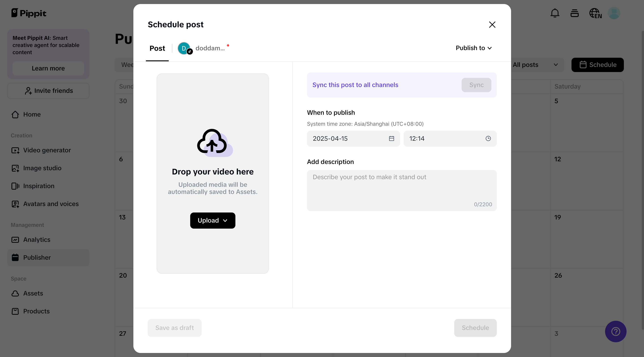
Task: Select Publisher in the sidebar
Action: point(37,257)
